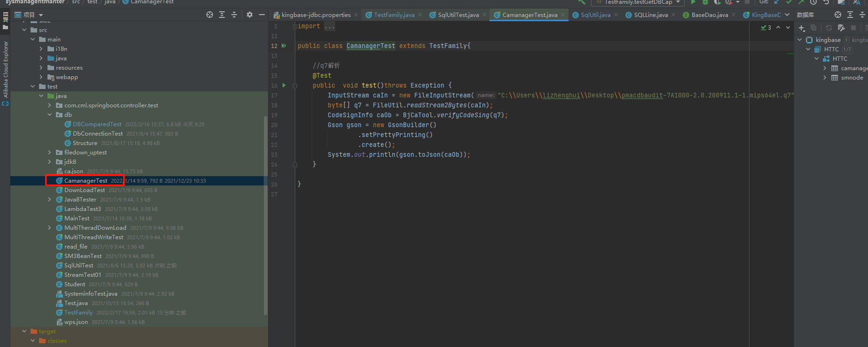
Task: Open the DBComparedTest file
Action: [x=97, y=124]
